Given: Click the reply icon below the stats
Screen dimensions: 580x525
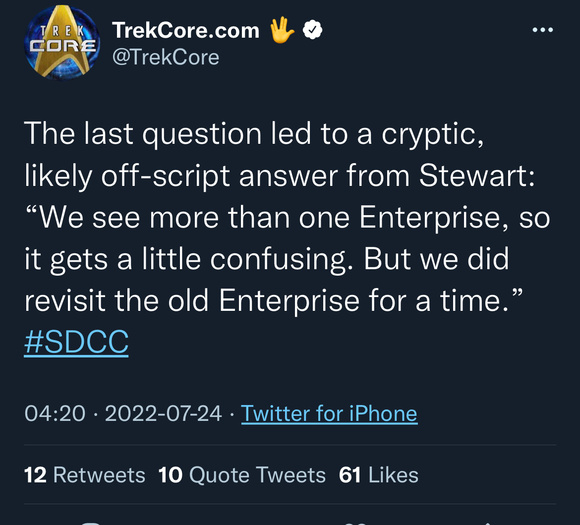Looking at the screenshot, I should [x=91, y=523].
